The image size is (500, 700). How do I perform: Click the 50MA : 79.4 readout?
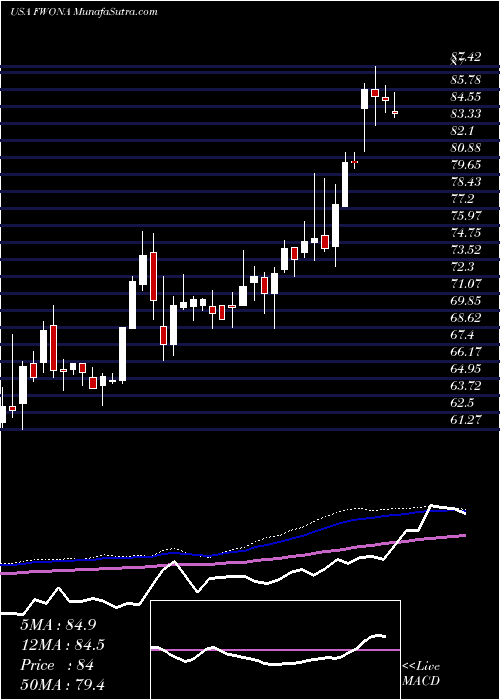[63, 684]
